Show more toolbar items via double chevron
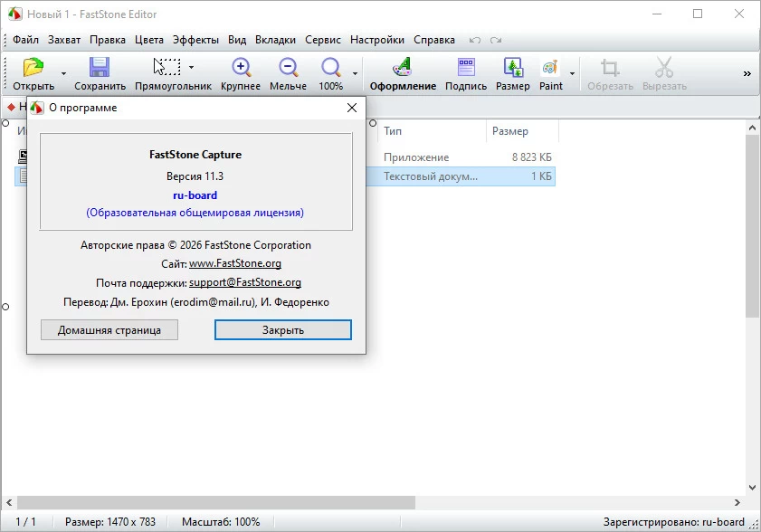 pyautogui.click(x=747, y=74)
